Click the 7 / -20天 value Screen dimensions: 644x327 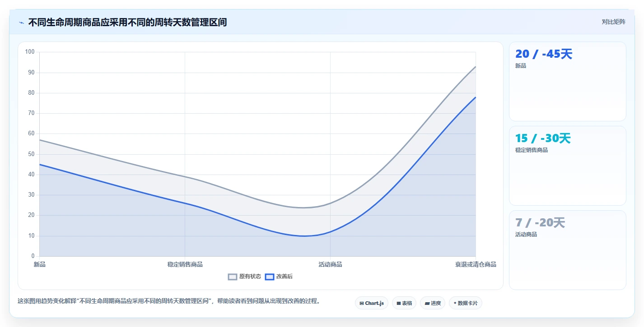540,223
